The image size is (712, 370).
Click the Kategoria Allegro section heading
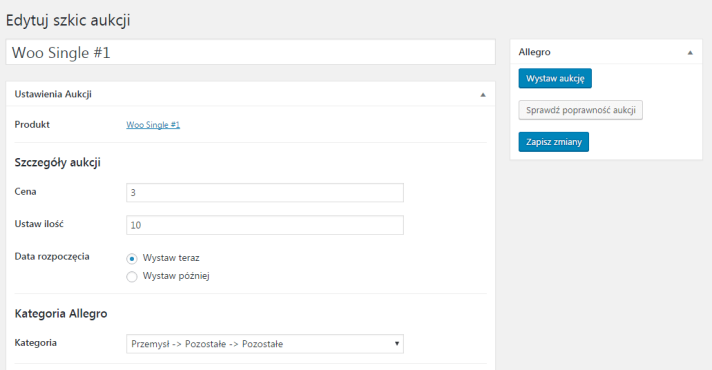(61, 314)
